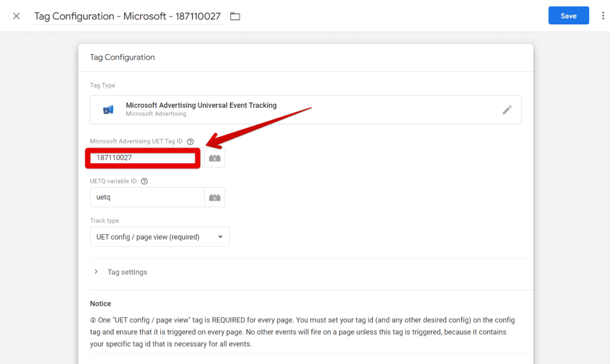Click the Microsoft Advertising logo icon
The width and height of the screenshot is (610, 364).
click(108, 110)
